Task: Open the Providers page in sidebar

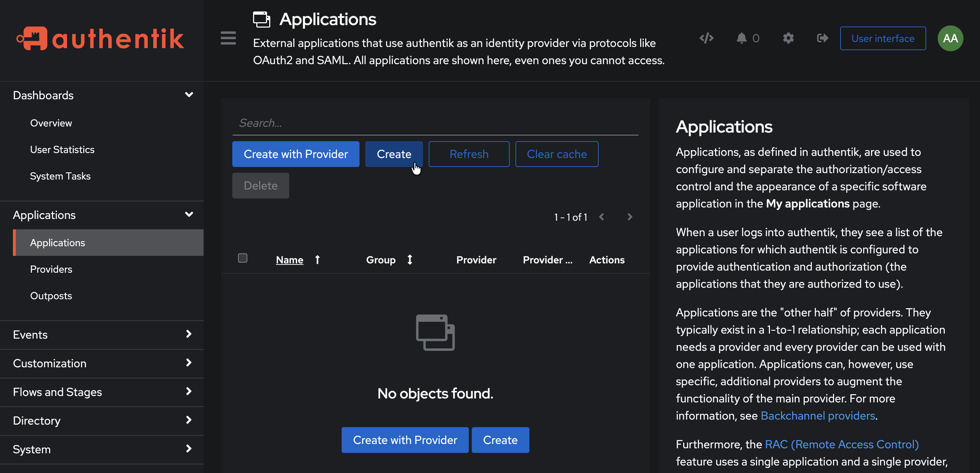Action: tap(51, 269)
